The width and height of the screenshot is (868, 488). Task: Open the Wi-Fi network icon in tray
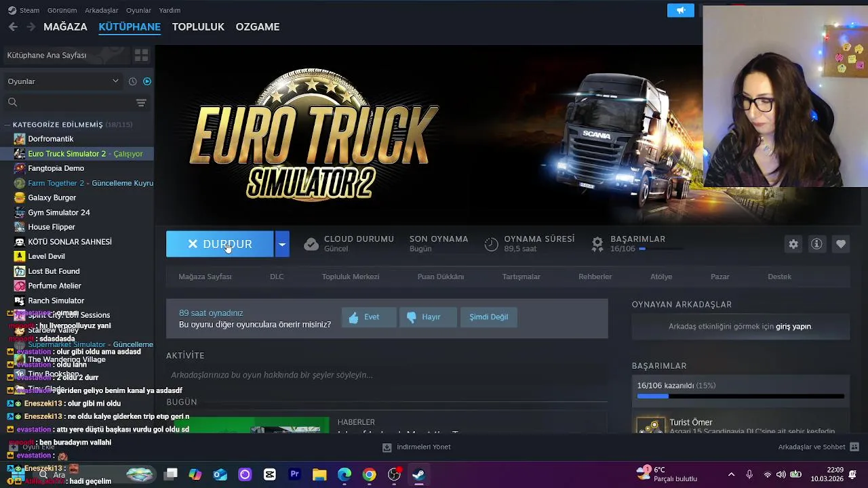[x=767, y=474]
